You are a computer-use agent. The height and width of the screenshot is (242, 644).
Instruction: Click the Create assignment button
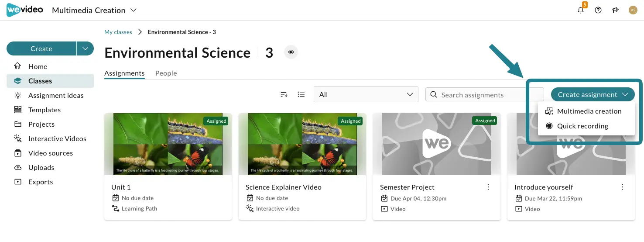pyautogui.click(x=593, y=94)
